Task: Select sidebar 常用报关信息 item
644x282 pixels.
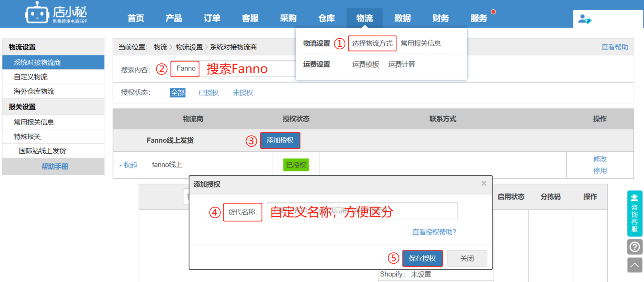Action: 54,122
